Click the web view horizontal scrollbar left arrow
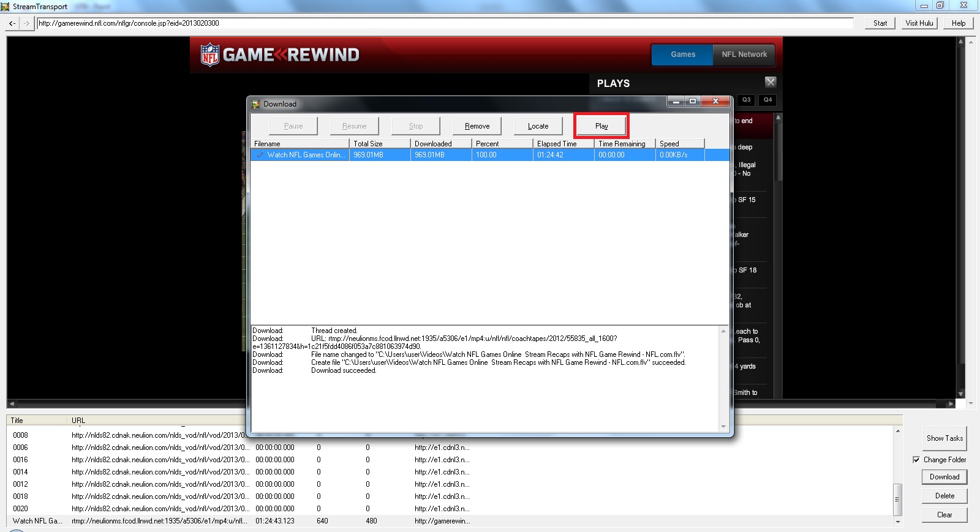The height and width of the screenshot is (532, 980). click(x=12, y=403)
